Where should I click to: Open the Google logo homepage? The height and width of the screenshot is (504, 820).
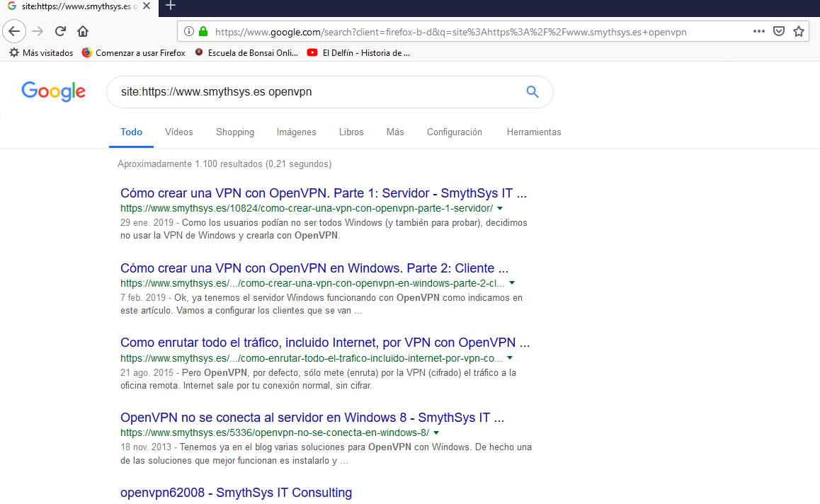[x=54, y=92]
